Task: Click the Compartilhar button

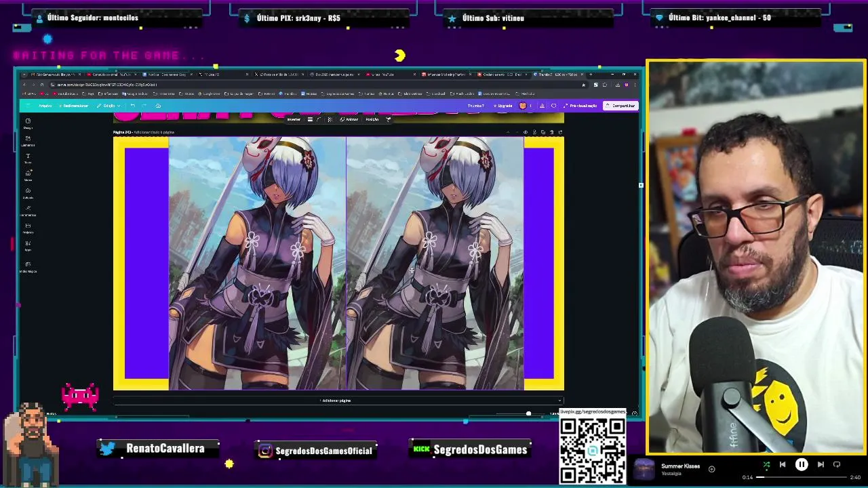Action: pyautogui.click(x=620, y=106)
